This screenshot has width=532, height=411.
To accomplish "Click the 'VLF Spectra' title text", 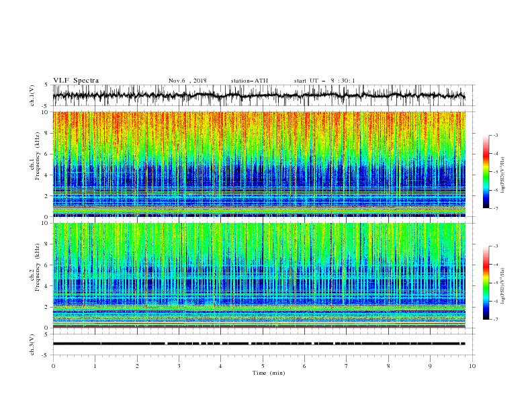I will [x=76, y=81].
